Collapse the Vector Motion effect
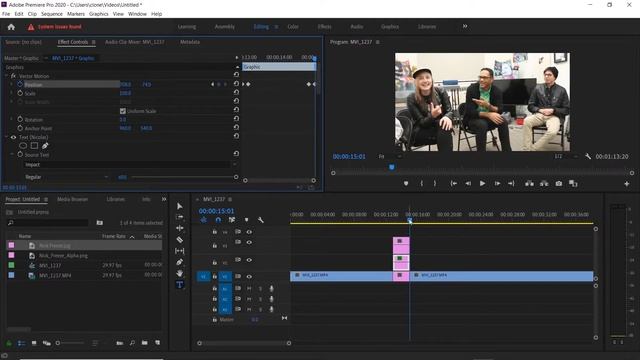Screen dimensions: 640x360 [x=6, y=76]
